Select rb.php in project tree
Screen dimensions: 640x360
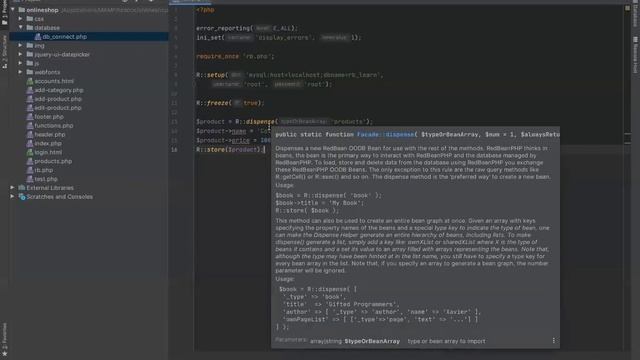[x=44, y=170]
